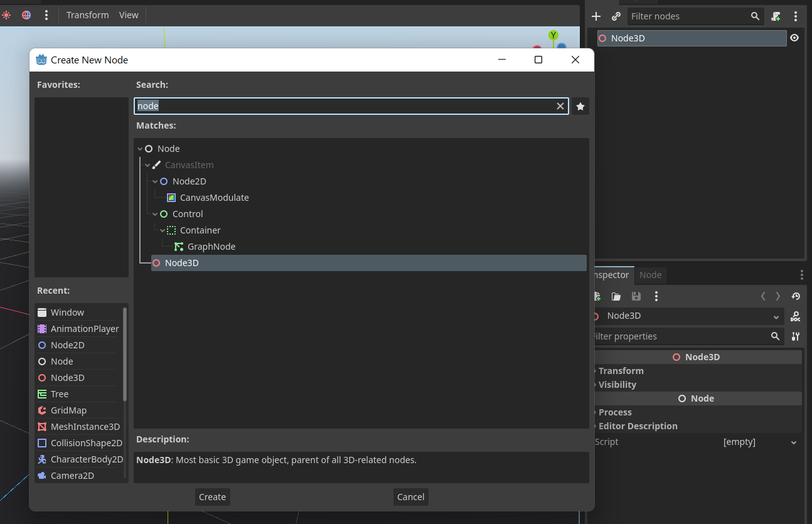Save the current resource in Inspector
The width and height of the screenshot is (812, 524).
click(636, 296)
